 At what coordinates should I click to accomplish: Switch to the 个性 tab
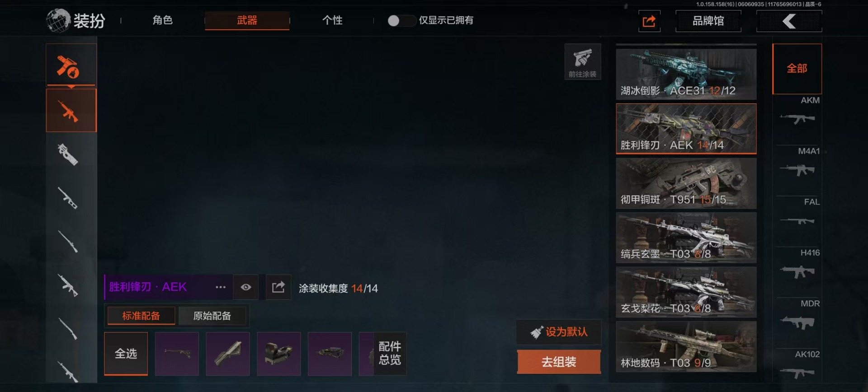coord(332,20)
